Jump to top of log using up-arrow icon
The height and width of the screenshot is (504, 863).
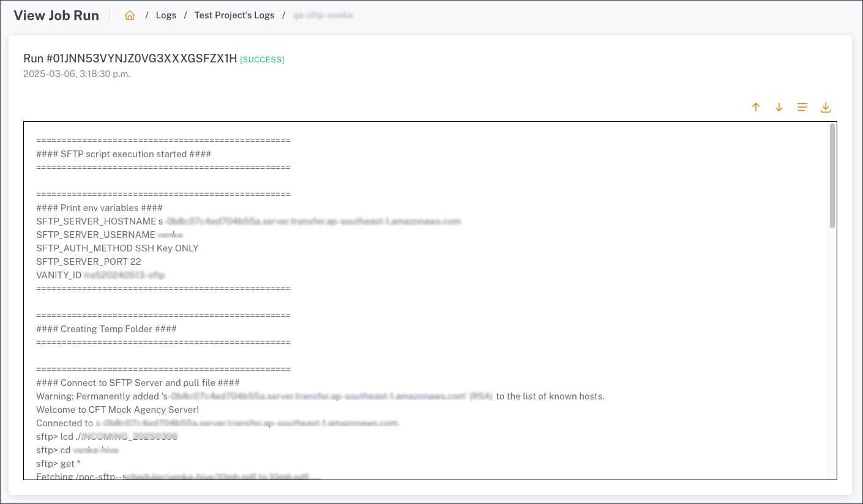point(755,107)
